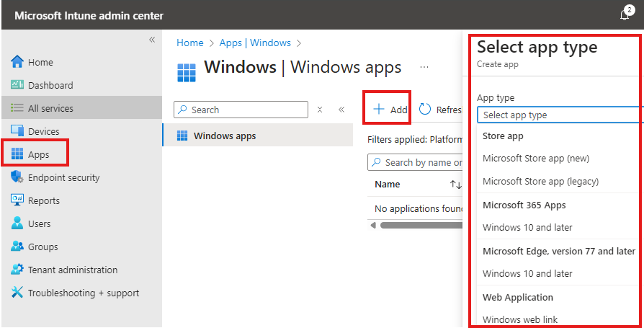Click the Refresh button

(x=440, y=110)
